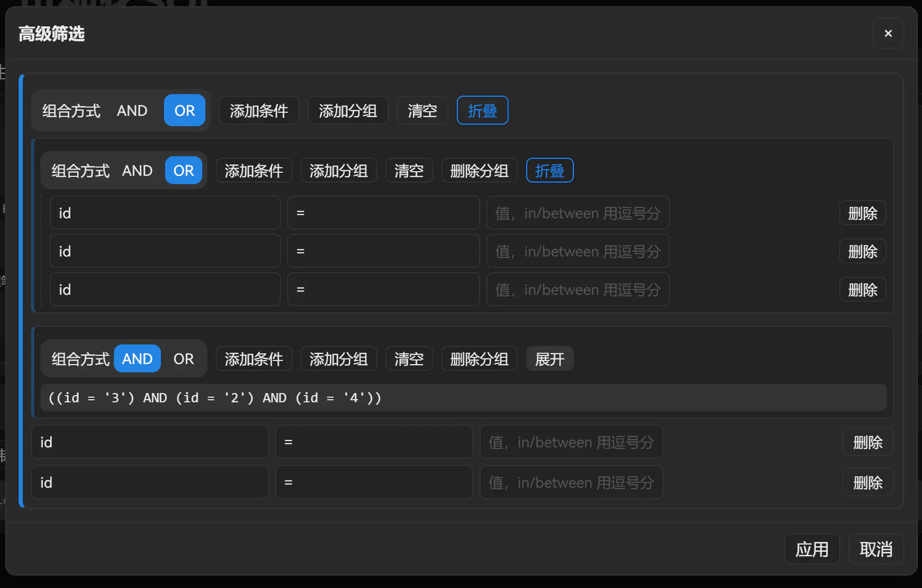Select AND in the collapsed nested group
922x588 pixels.
pyautogui.click(x=137, y=359)
